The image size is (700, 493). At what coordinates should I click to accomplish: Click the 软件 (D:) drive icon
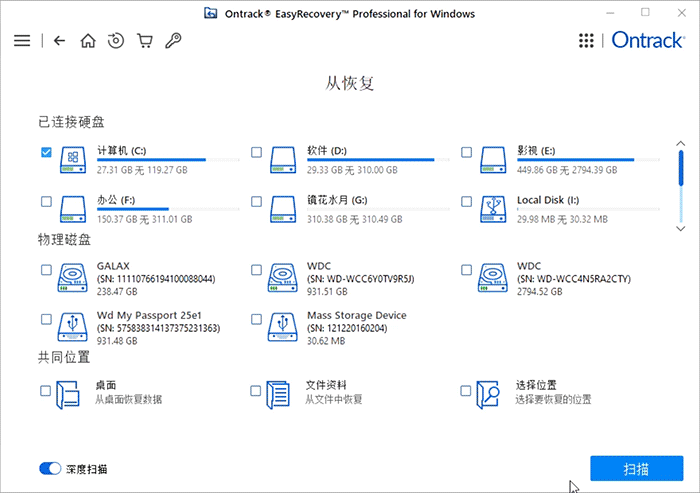pyautogui.click(x=283, y=160)
